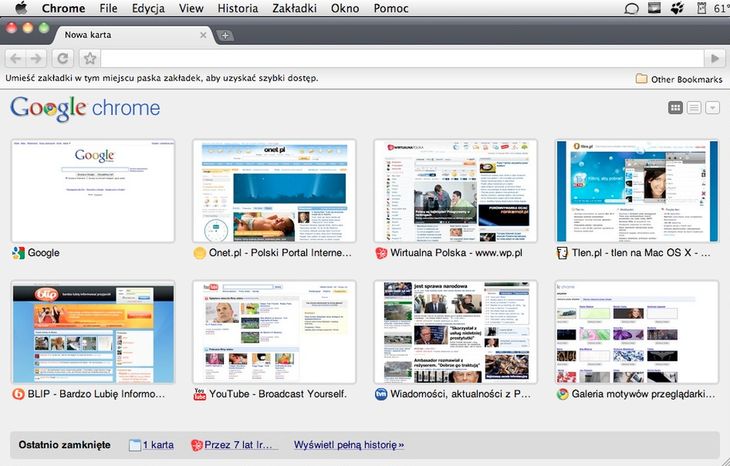Switch to list view
Screen dimensions: 730x466
[x=694, y=108]
